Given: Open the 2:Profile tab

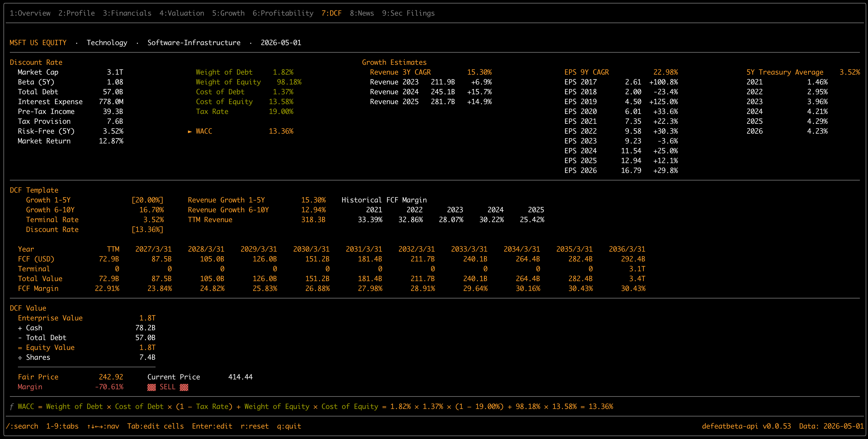Looking at the screenshot, I should pos(77,13).
